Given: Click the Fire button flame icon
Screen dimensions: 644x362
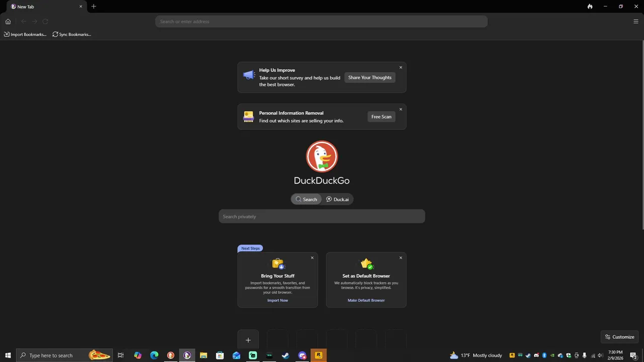Looking at the screenshot, I should click(x=590, y=7).
